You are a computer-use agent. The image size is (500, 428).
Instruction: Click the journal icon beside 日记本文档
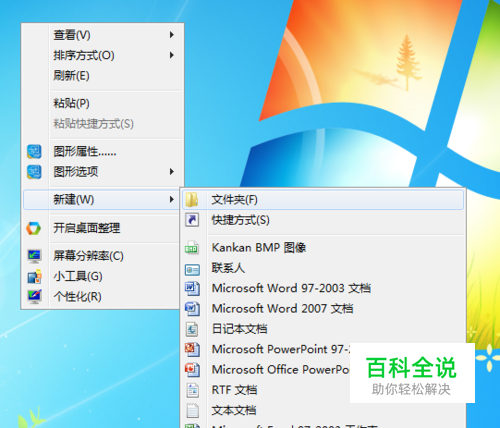coord(192,329)
